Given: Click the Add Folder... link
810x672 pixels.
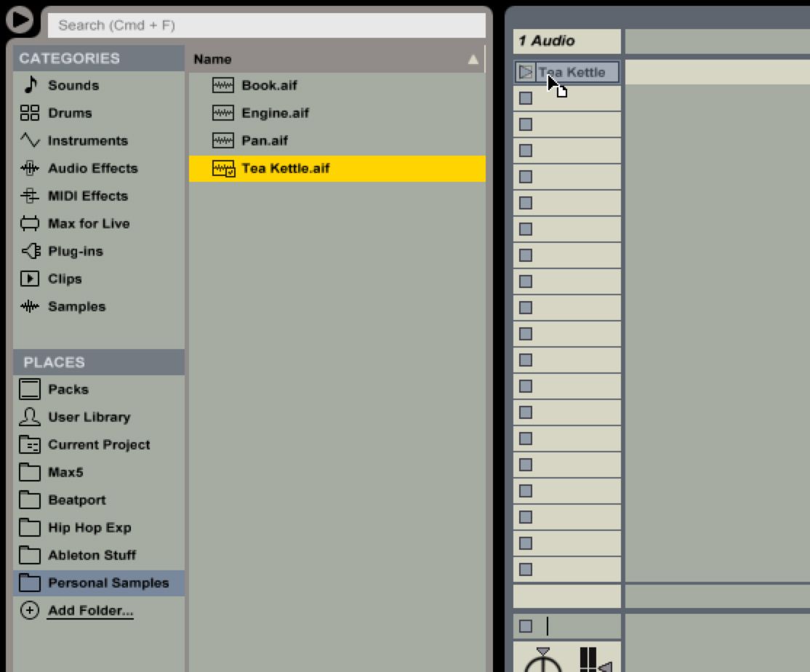Looking at the screenshot, I should pos(90,610).
